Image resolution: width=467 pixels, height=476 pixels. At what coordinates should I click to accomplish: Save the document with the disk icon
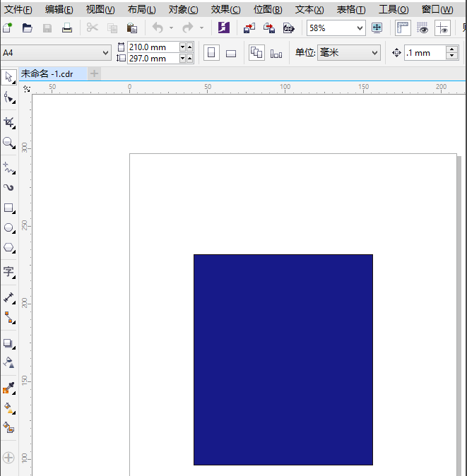(47, 28)
